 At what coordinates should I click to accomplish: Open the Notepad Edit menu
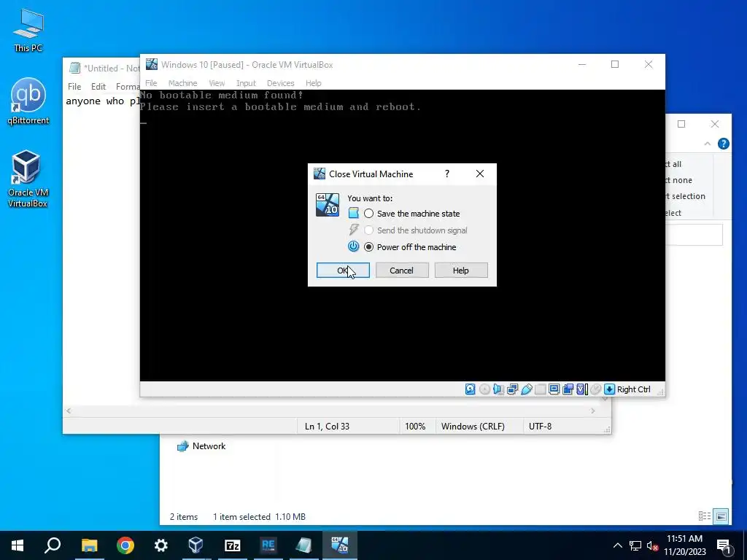[98, 86]
